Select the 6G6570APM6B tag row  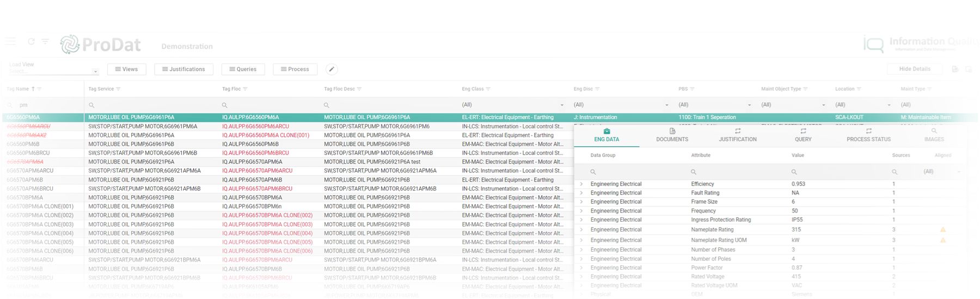25,180
